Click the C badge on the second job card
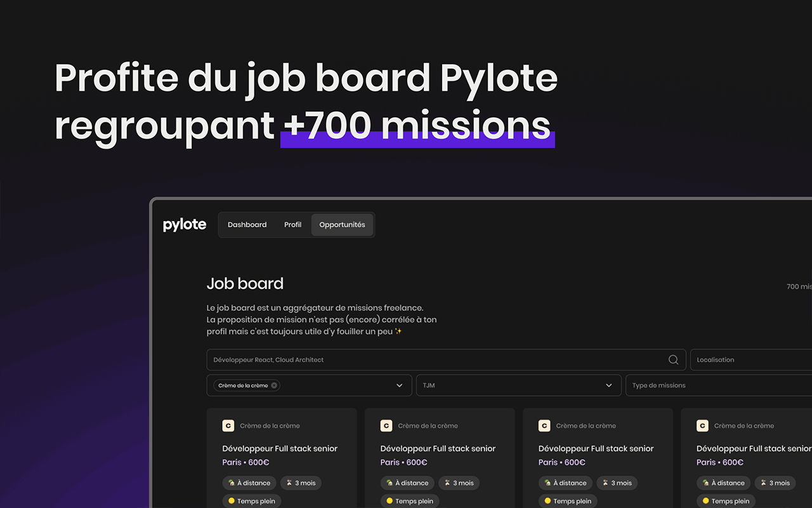 [386, 425]
